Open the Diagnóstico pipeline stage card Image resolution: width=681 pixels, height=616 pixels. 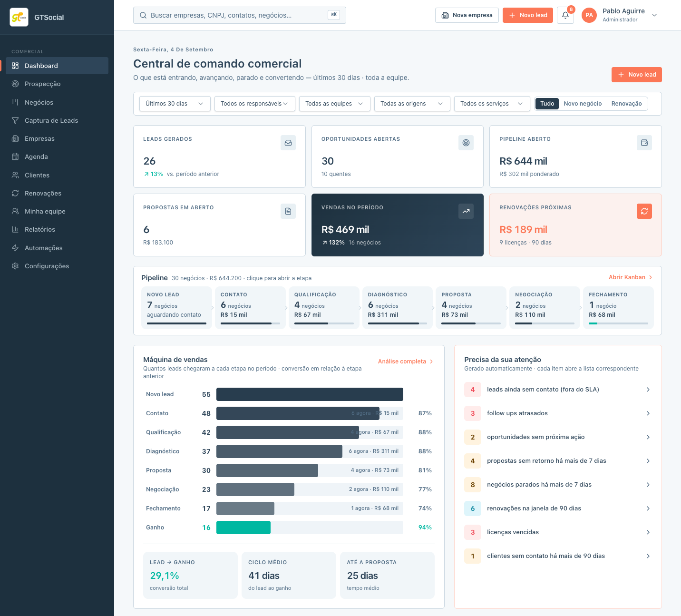(398, 308)
